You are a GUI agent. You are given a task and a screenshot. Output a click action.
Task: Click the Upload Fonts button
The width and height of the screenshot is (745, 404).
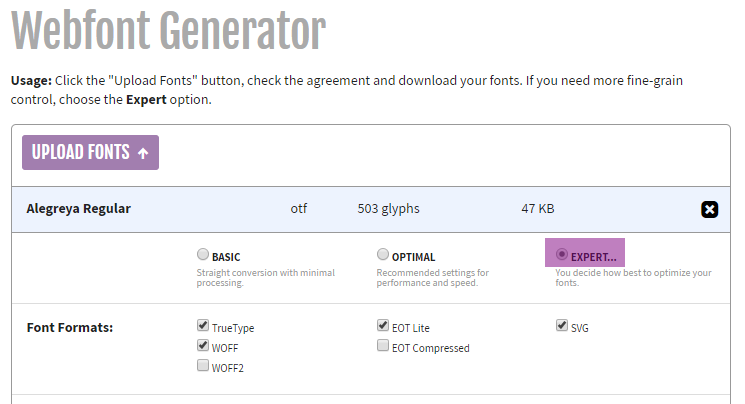[x=90, y=153]
